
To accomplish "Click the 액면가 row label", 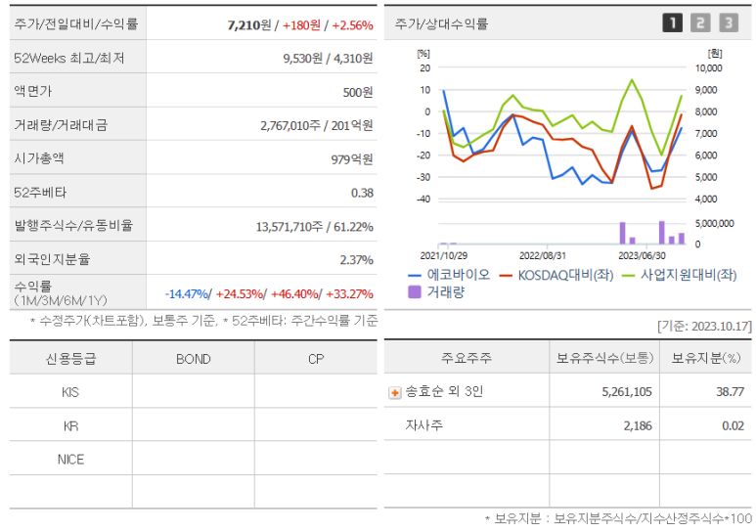I will click(x=33, y=91).
